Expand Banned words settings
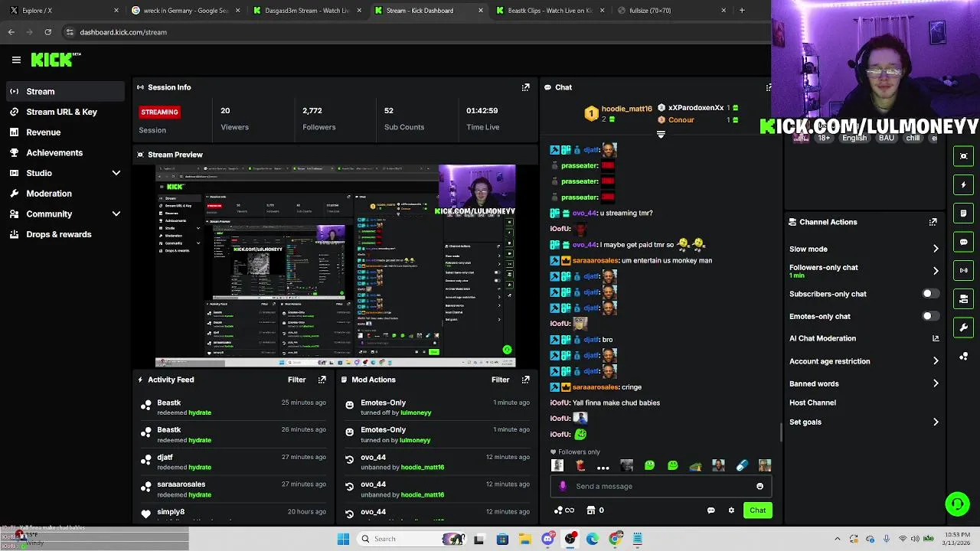The width and height of the screenshot is (980, 551). click(x=936, y=383)
